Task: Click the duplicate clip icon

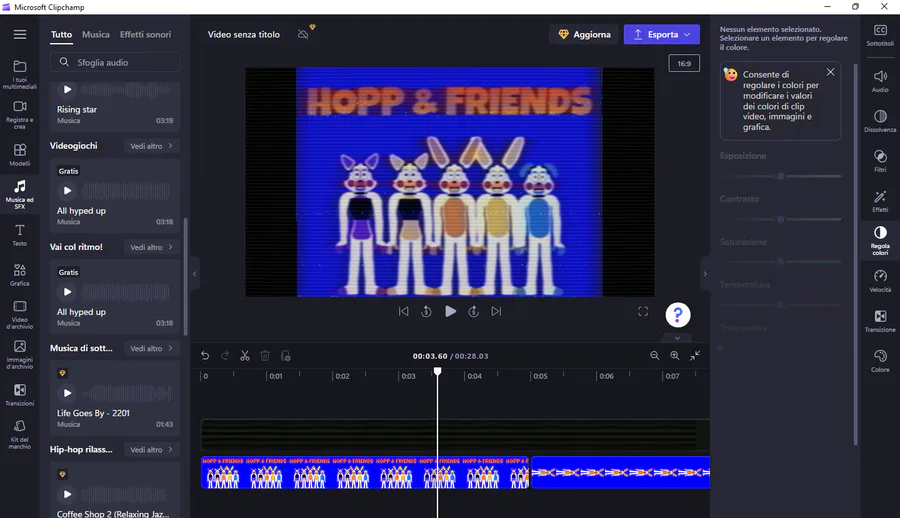Action: point(285,356)
